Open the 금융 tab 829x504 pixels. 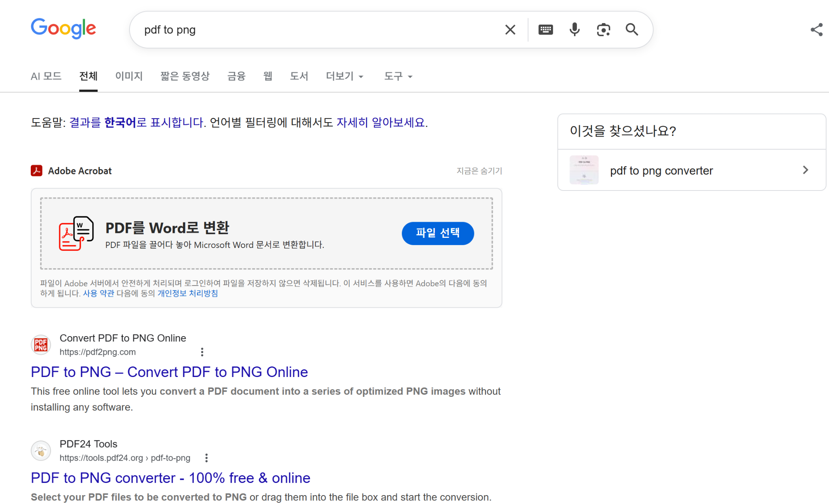236,76
